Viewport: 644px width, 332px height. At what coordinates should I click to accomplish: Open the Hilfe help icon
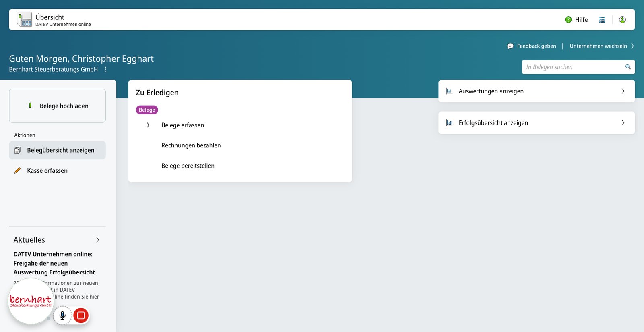[x=568, y=20]
